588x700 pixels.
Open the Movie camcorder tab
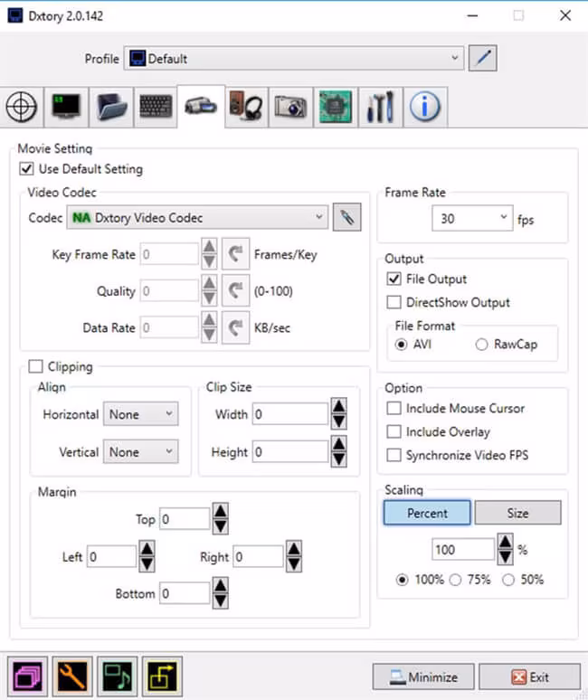point(201,106)
